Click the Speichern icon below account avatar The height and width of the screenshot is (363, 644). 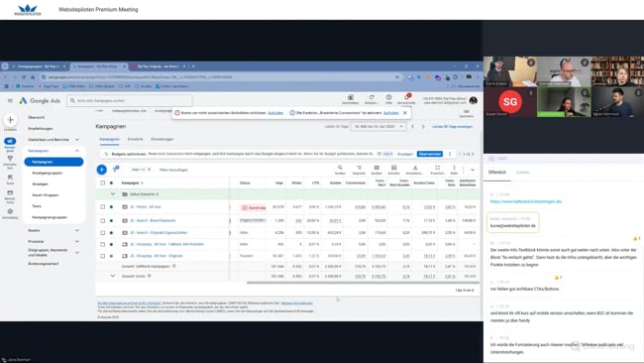[x=467, y=112]
